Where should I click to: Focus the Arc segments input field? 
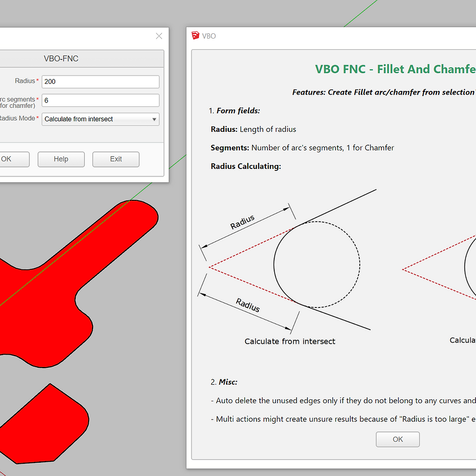coord(100,100)
